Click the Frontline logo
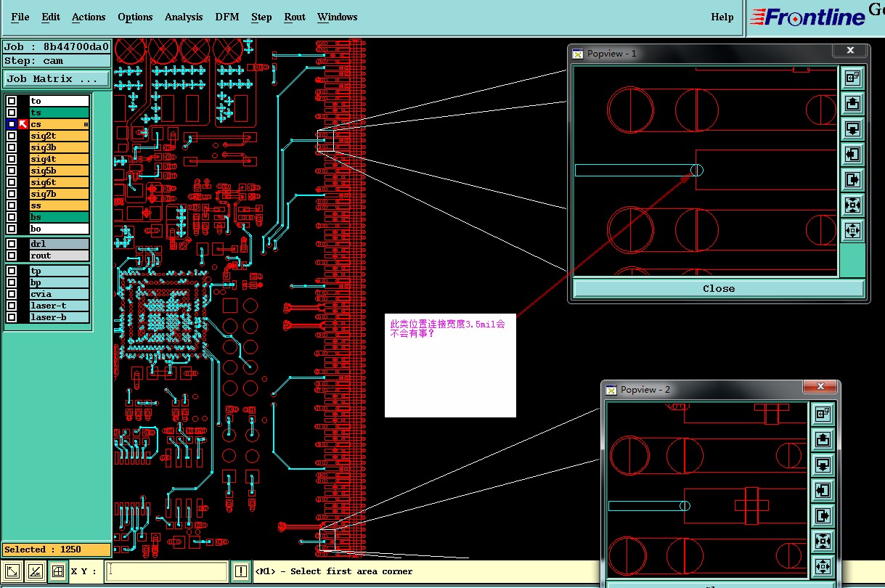The width and height of the screenshot is (885, 588). [808, 17]
